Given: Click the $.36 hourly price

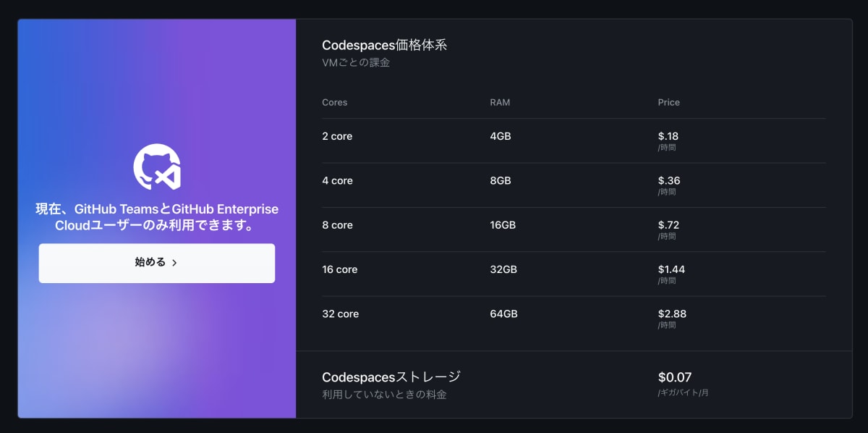Looking at the screenshot, I should 669,180.
